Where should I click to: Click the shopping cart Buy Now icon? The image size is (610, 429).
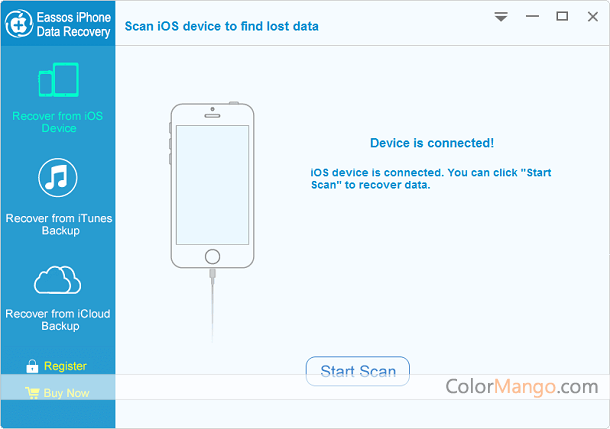tap(32, 393)
